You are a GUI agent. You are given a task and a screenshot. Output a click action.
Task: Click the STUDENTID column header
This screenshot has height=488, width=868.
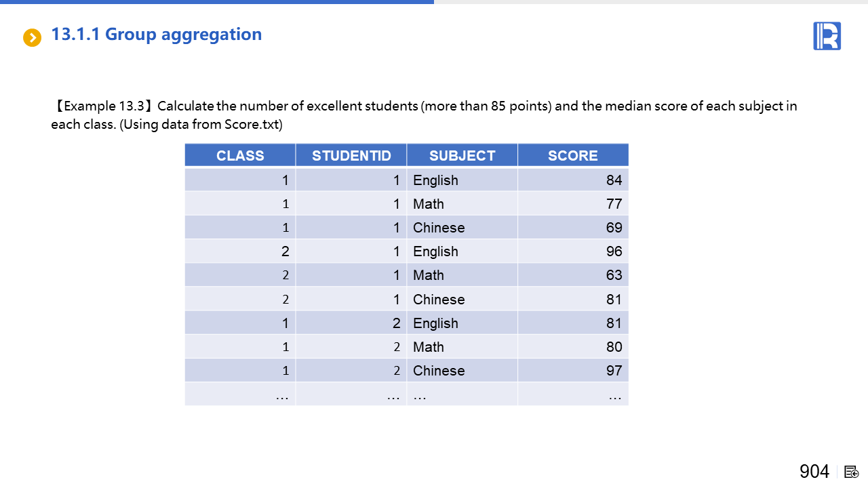351,155
